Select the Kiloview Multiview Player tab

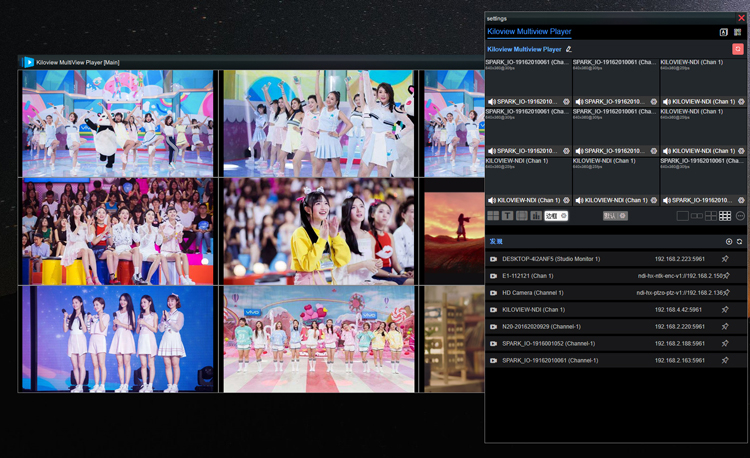[x=529, y=32]
